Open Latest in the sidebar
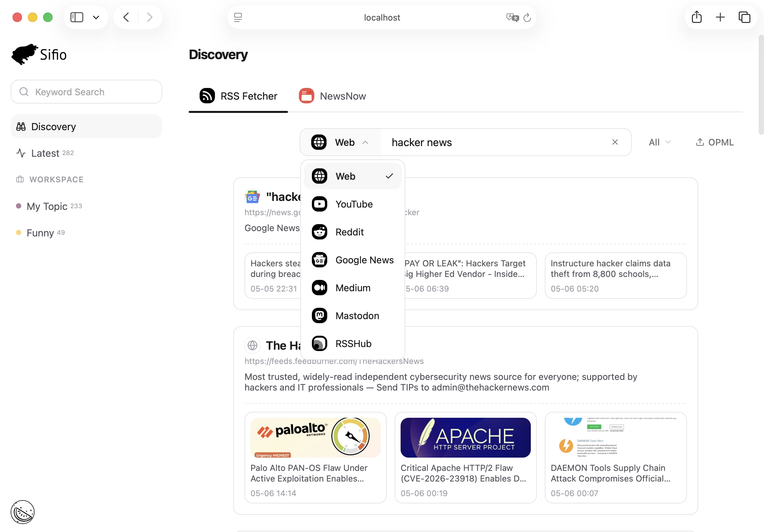 pyautogui.click(x=86, y=153)
